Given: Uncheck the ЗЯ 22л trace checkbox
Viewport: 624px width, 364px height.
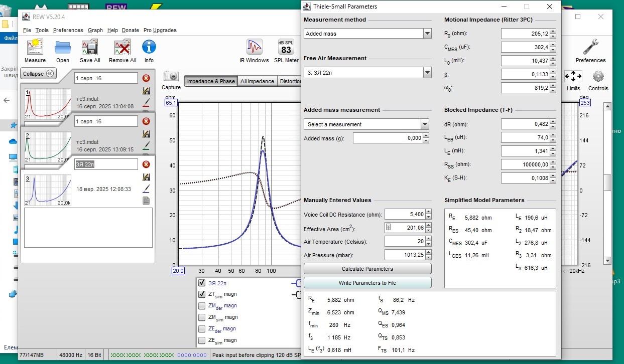Looking at the screenshot, I should (202, 283).
